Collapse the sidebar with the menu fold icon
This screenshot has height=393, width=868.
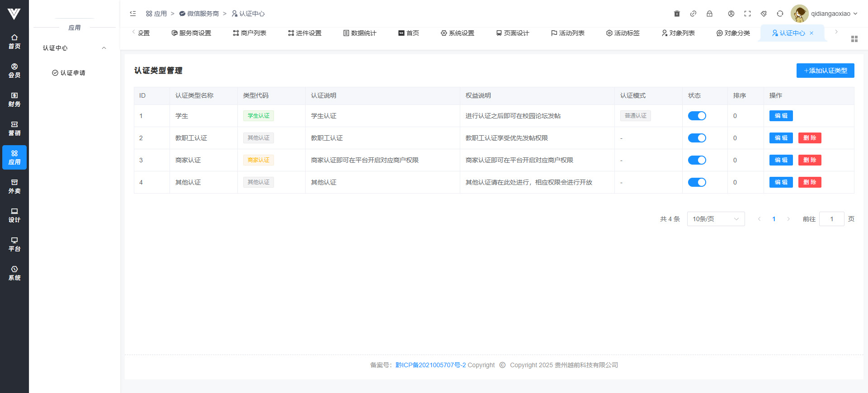tap(133, 14)
